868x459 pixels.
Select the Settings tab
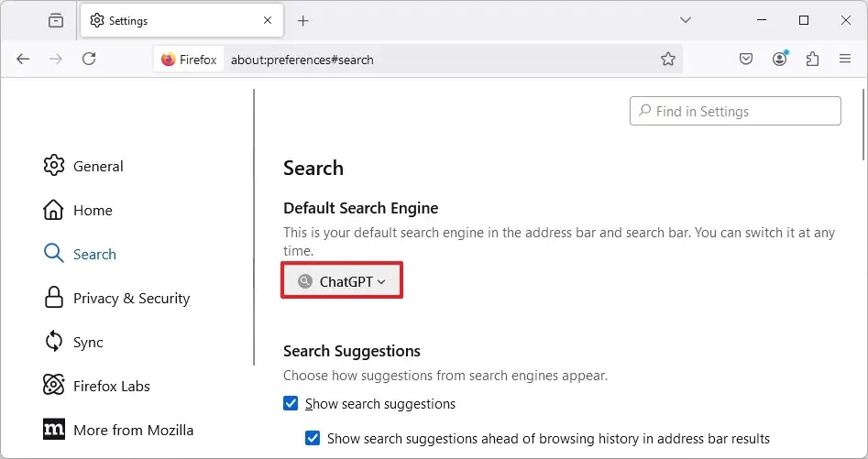point(181,20)
